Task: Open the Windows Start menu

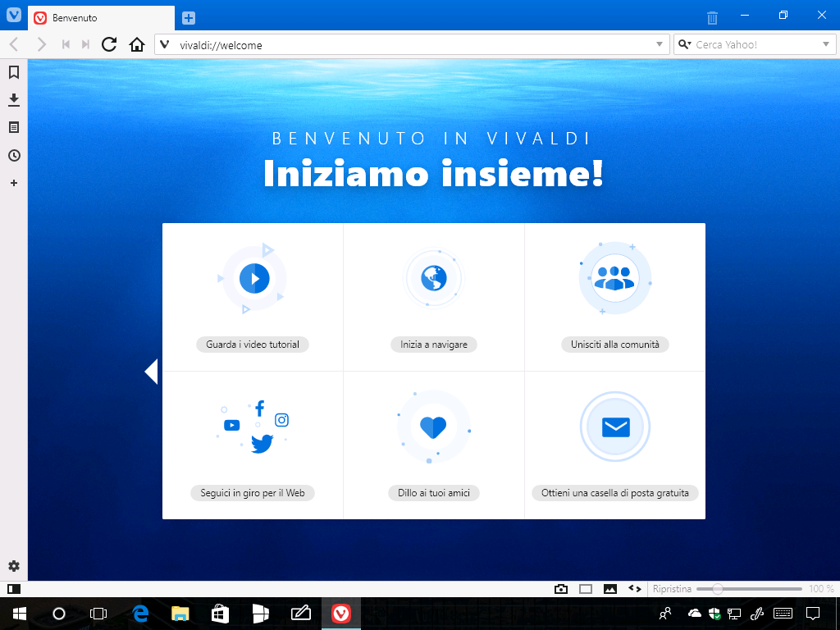Action: point(20,614)
